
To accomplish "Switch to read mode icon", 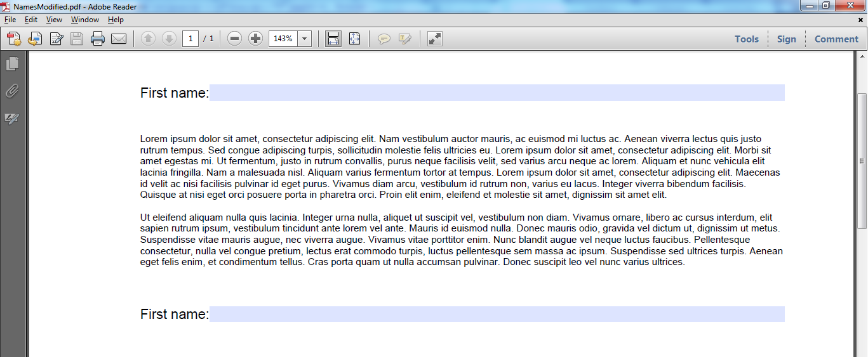I will [x=434, y=39].
